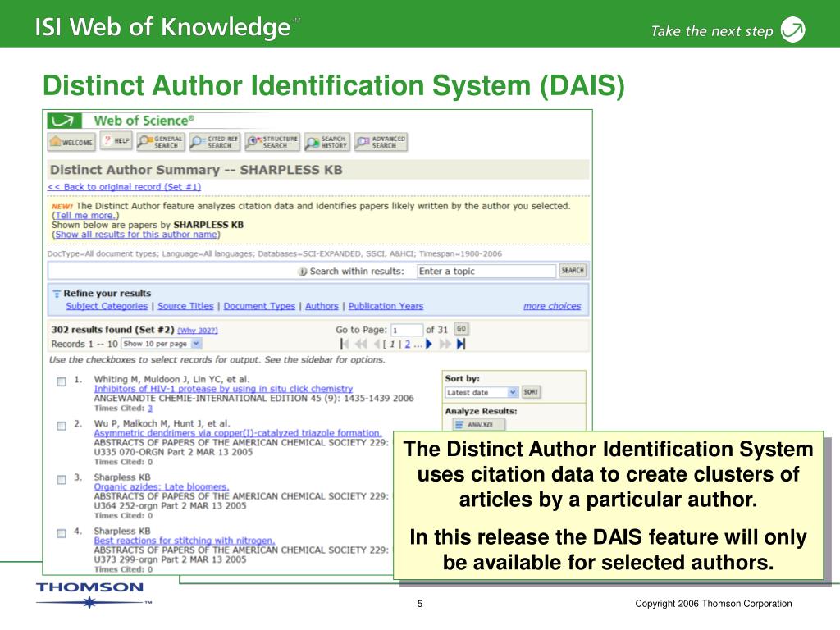
Task: Click the Welcome home toolbar button
Action: click(x=72, y=142)
